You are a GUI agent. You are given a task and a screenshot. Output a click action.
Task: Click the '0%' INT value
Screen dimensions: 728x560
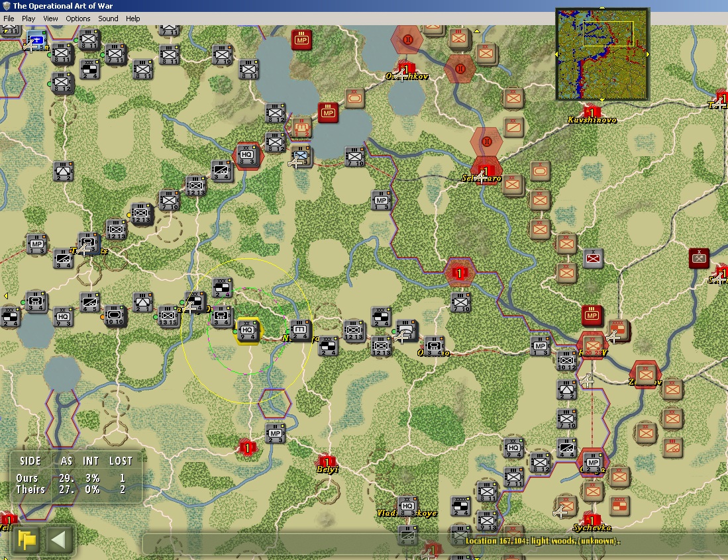92,489
